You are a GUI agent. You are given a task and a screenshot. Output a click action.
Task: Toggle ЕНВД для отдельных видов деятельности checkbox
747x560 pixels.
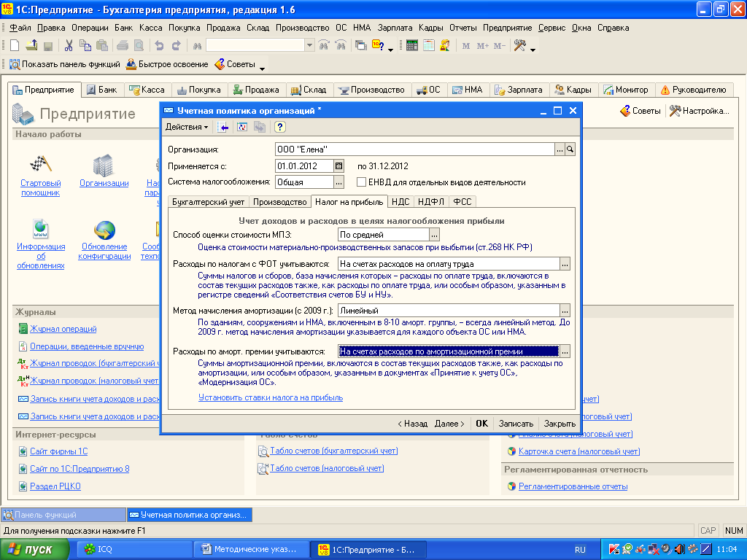362,182
